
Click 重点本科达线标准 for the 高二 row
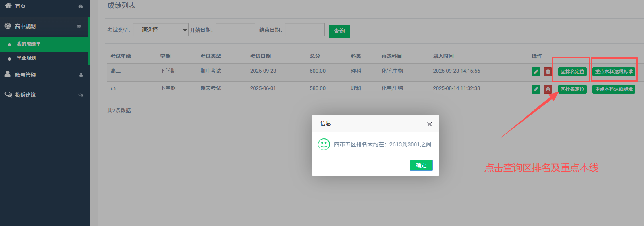point(613,72)
